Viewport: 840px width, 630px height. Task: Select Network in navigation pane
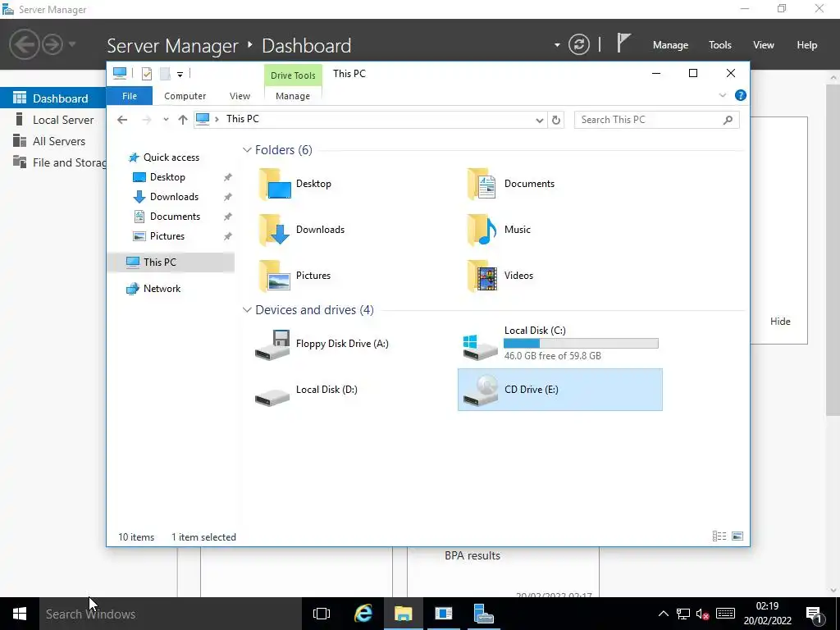[153, 289]
